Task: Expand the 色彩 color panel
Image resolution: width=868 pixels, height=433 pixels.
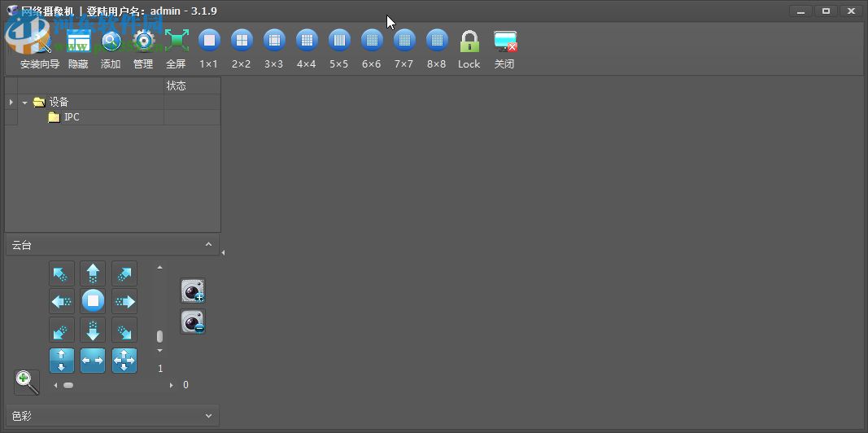Action: point(209,415)
